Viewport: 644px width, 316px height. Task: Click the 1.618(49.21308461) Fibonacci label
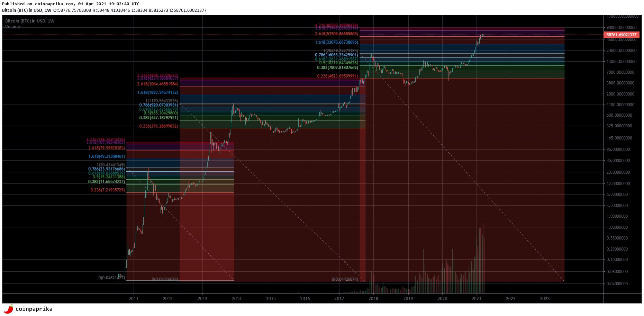[x=107, y=157]
